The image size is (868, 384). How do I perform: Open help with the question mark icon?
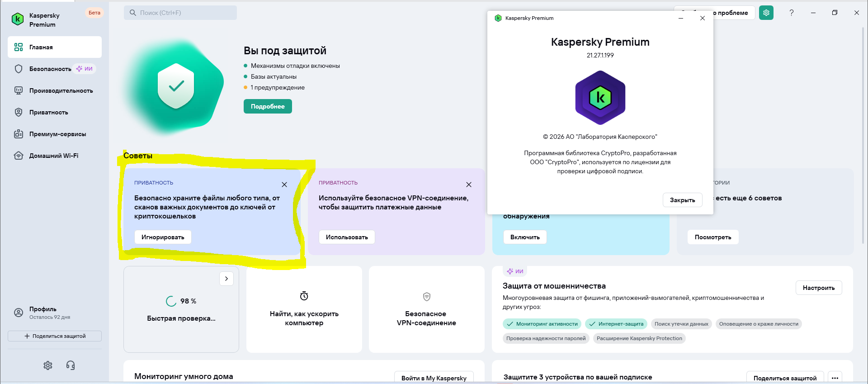(792, 13)
